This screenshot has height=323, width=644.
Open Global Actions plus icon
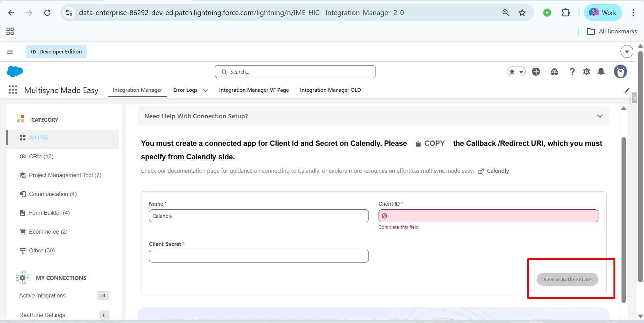click(x=536, y=72)
